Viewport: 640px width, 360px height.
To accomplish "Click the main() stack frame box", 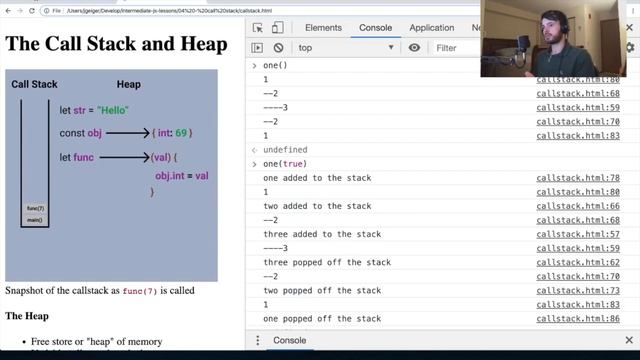I will (35, 220).
